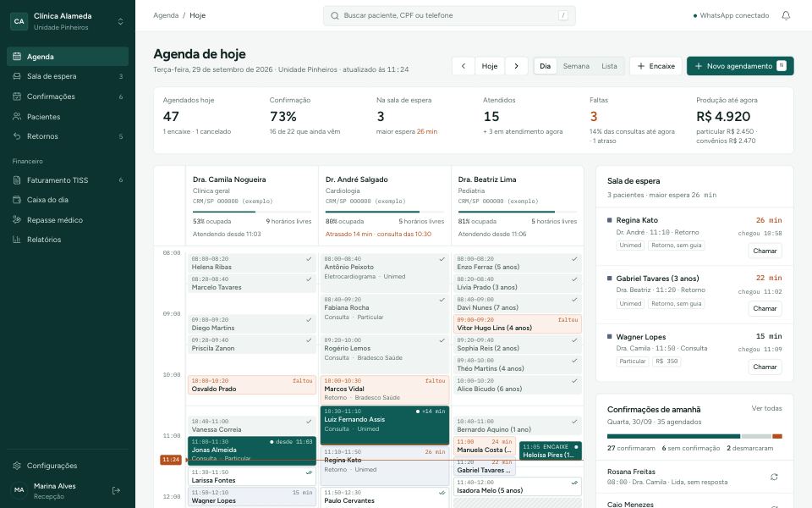Screen dimensions: 812x508
Task: Open Osvaldo Prado missed appointment
Action: [x=252, y=384]
